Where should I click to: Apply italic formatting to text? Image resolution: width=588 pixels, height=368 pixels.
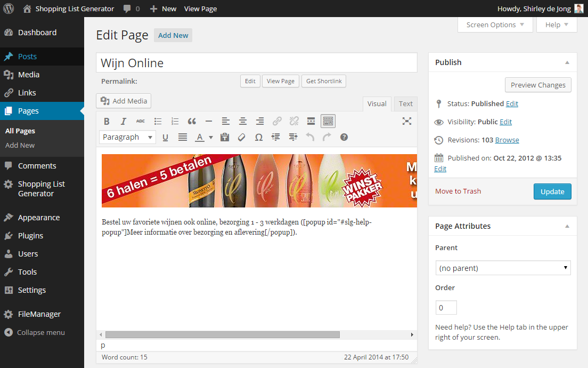coord(124,122)
